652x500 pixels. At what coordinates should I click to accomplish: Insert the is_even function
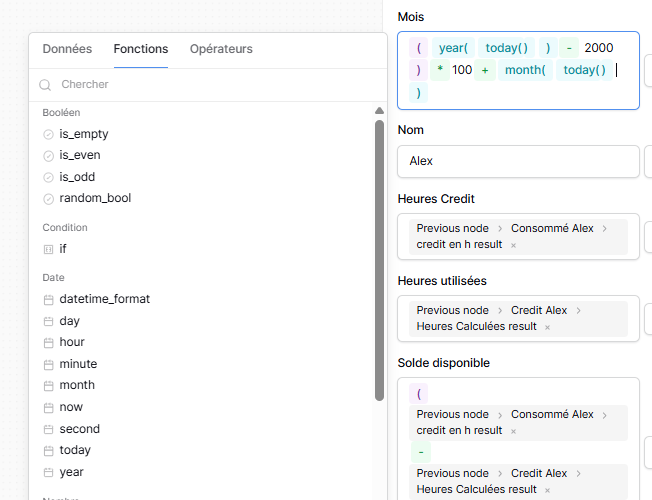(x=79, y=155)
